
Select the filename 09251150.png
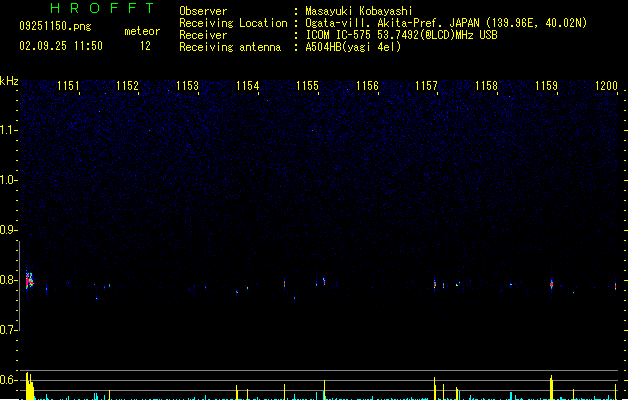coord(55,26)
